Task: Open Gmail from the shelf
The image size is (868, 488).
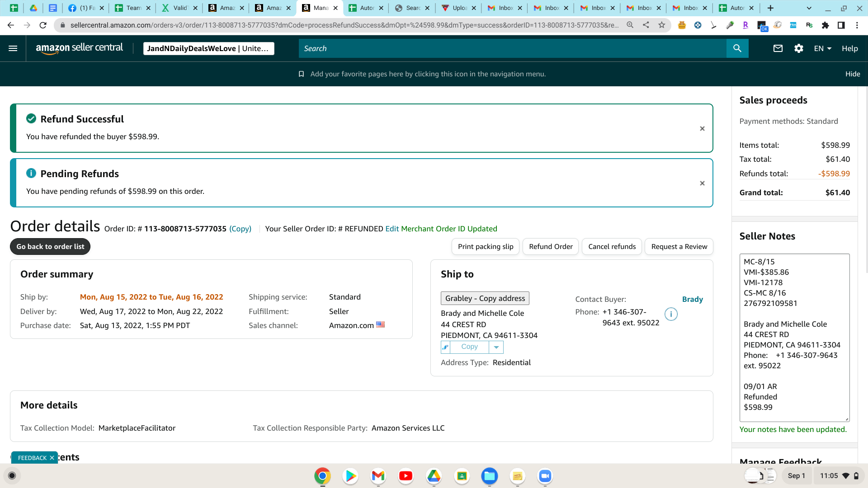Action: pos(378,476)
